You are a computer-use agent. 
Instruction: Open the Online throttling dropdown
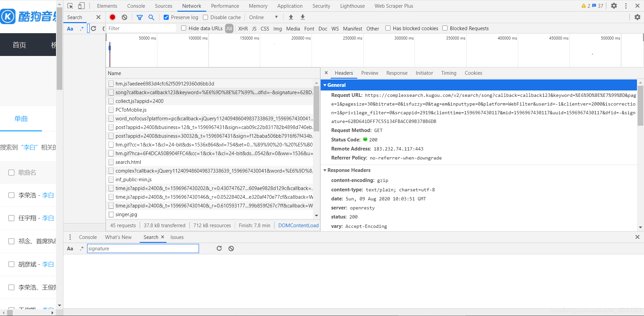(263, 17)
